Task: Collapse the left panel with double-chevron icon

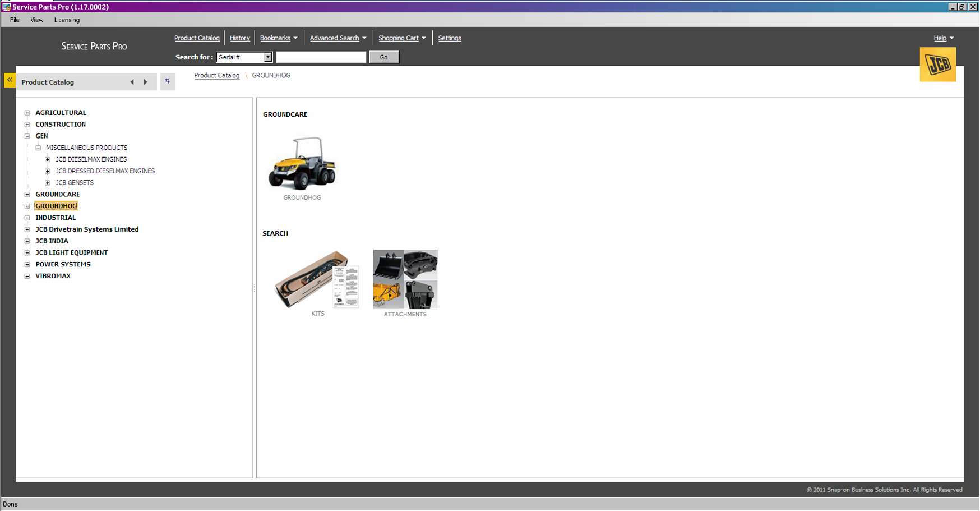Action: pos(10,80)
